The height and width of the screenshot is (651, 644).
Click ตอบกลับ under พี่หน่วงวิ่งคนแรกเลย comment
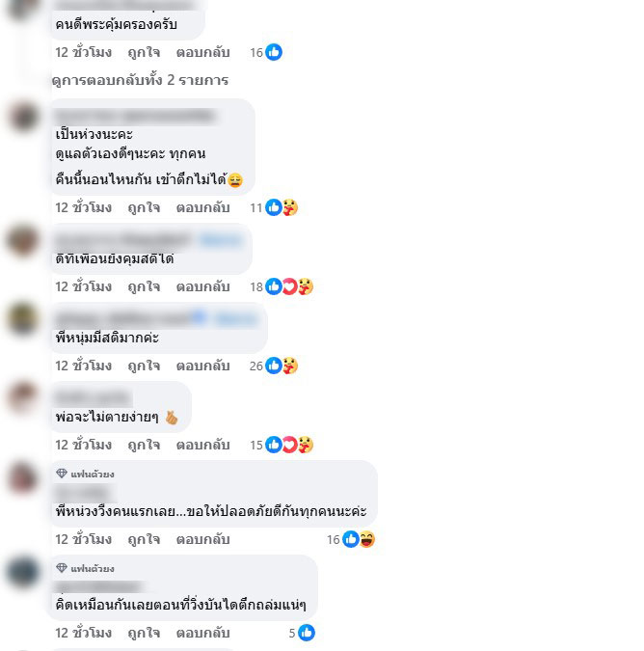coord(202,539)
